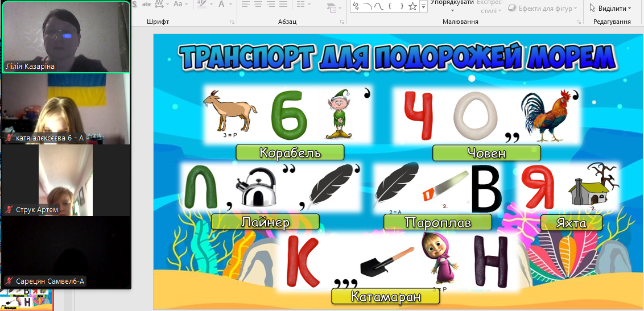Click the shovel picture on slide
Screen dimensions: 644x311
click(x=387, y=263)
